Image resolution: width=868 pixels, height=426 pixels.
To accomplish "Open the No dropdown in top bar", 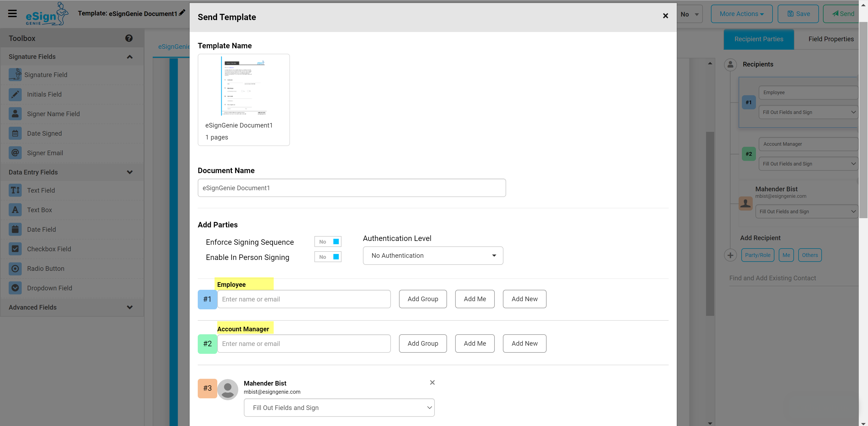I will [690, 14].
